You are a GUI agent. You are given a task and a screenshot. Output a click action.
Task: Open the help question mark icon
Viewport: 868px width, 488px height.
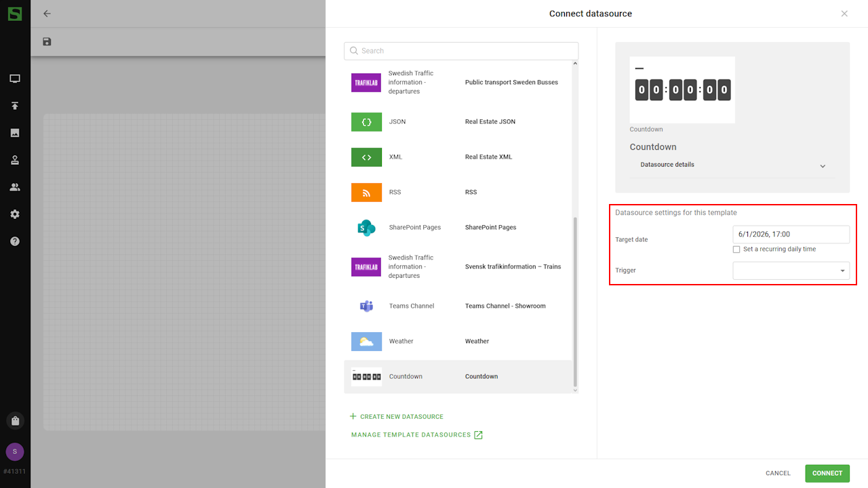click(x=15, y=241)
